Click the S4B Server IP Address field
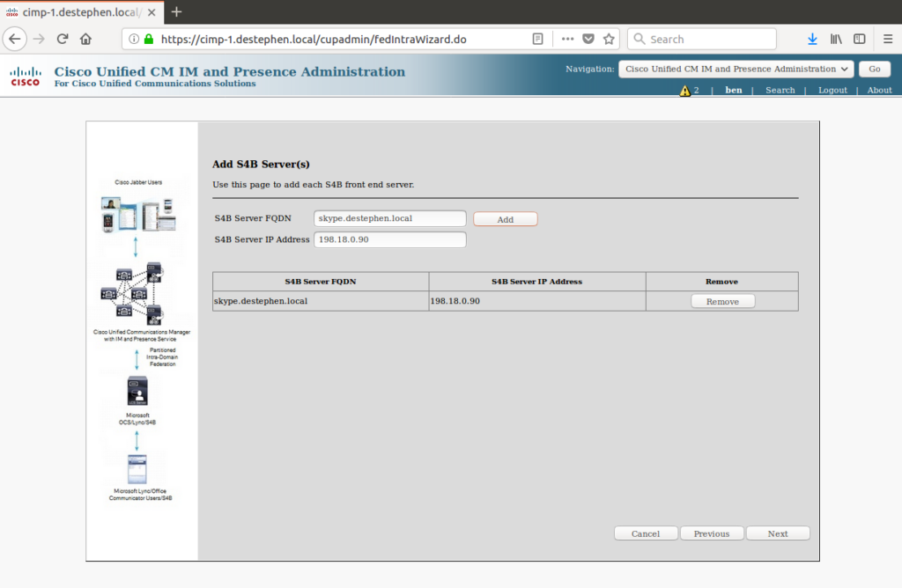The height and width of the screenshot is (588, 902). [x=390, y=239]
